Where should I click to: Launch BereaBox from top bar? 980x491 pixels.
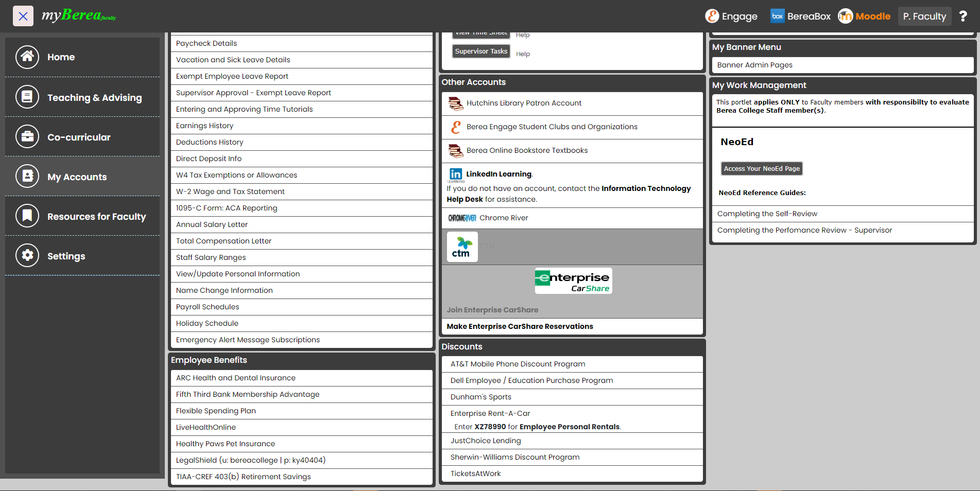click(x=800, y=16)
